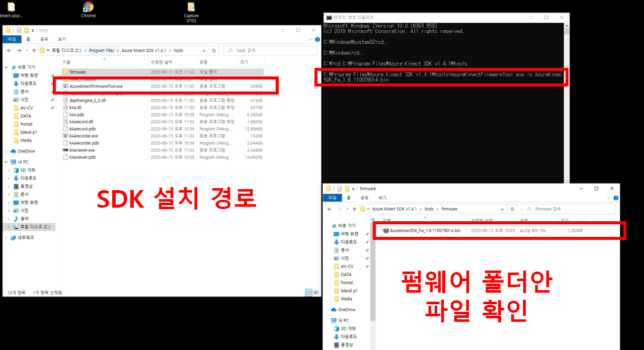This screenshot has width=644, height=350.
Task: Open recent locations dropdown in tools window
Action: [27, 50]
